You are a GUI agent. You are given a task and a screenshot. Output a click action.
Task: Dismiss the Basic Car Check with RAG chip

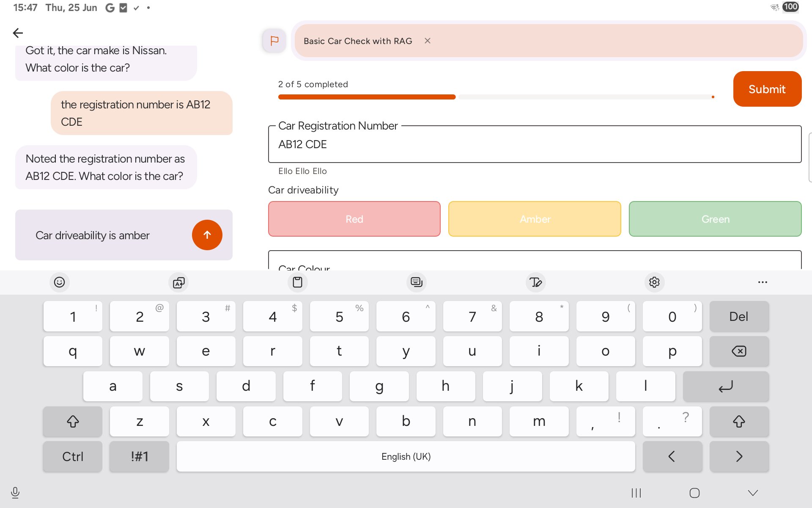click(428, 41)
